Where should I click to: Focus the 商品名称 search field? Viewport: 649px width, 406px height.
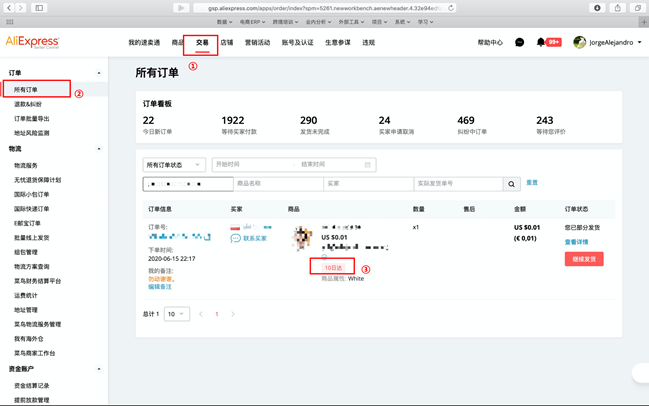point(278,184)
